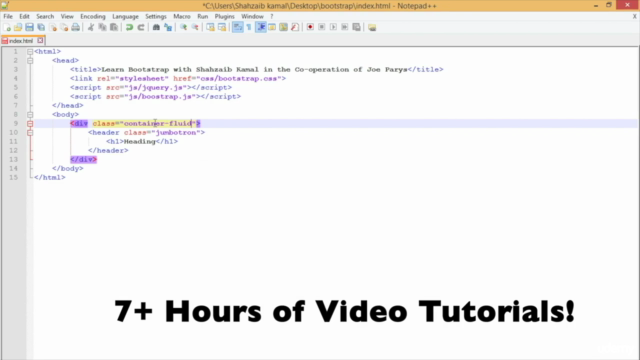Open the document map toolbar icon

283,27
